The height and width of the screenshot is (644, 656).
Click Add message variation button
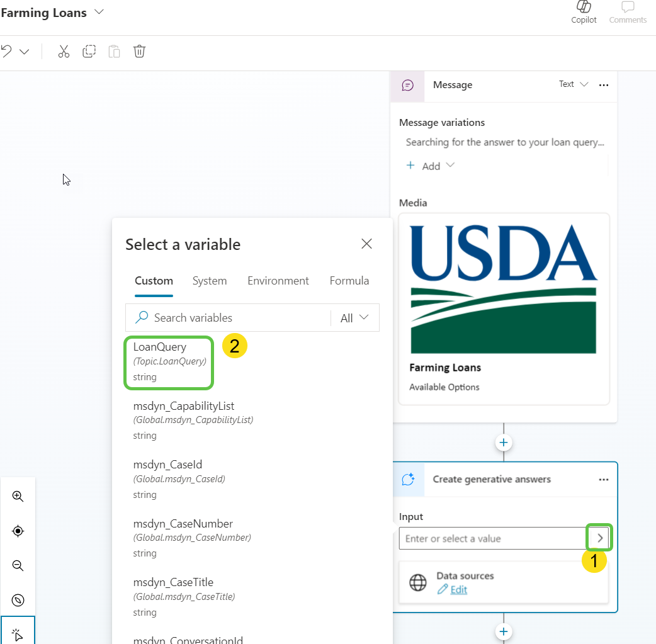pyautogui.click(x=431, y=166)
